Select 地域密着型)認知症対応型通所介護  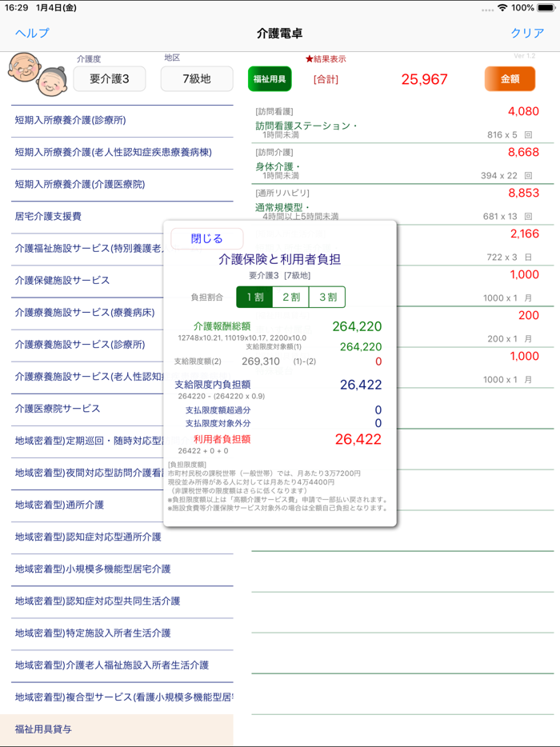point(122,537)
